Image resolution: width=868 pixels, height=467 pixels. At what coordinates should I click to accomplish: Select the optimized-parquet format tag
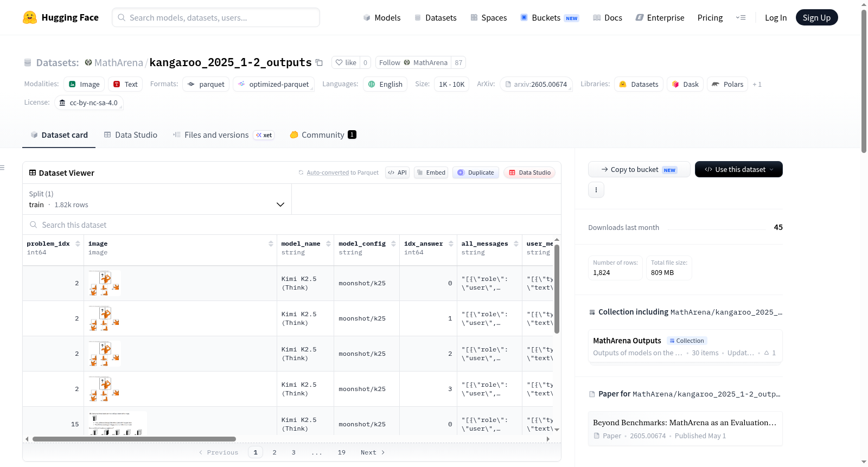[273, 84]
